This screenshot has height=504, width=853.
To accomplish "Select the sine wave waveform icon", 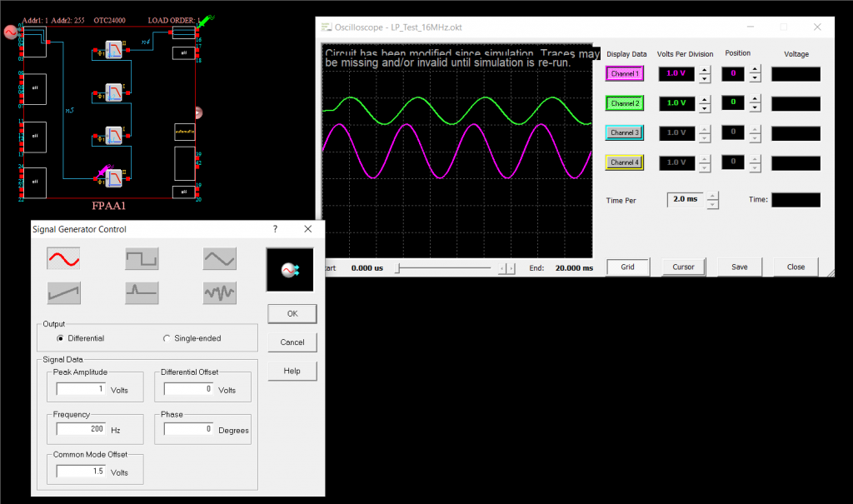I will (x=63, y=259).
